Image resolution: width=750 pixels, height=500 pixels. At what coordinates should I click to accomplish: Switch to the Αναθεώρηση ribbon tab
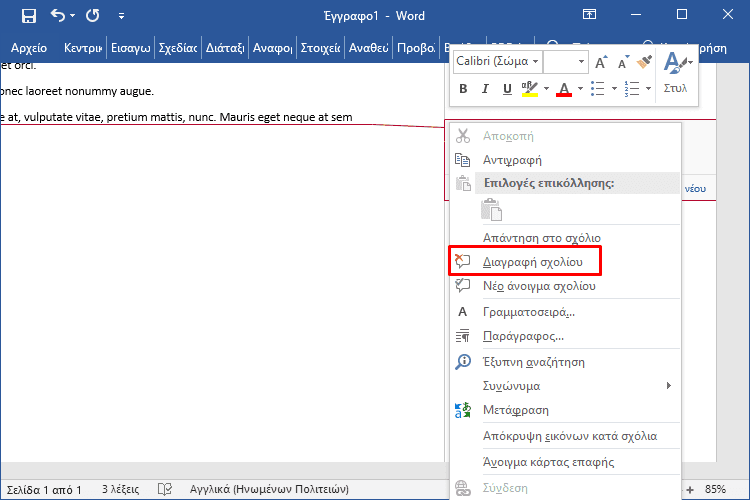[368, 48]
